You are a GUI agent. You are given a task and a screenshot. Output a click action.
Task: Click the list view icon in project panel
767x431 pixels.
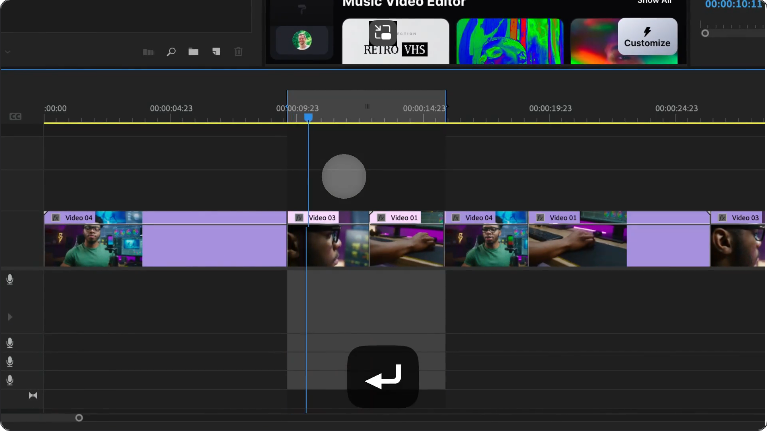pos(148,51)
